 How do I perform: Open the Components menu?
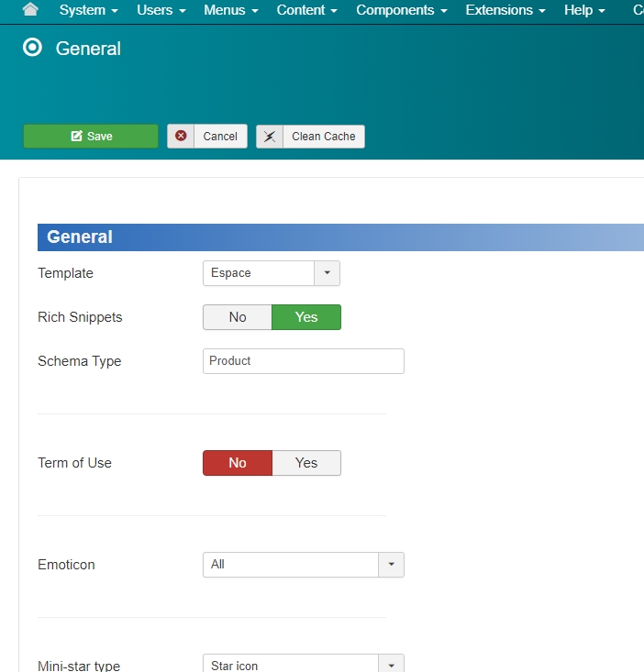(x=401, y=10)
